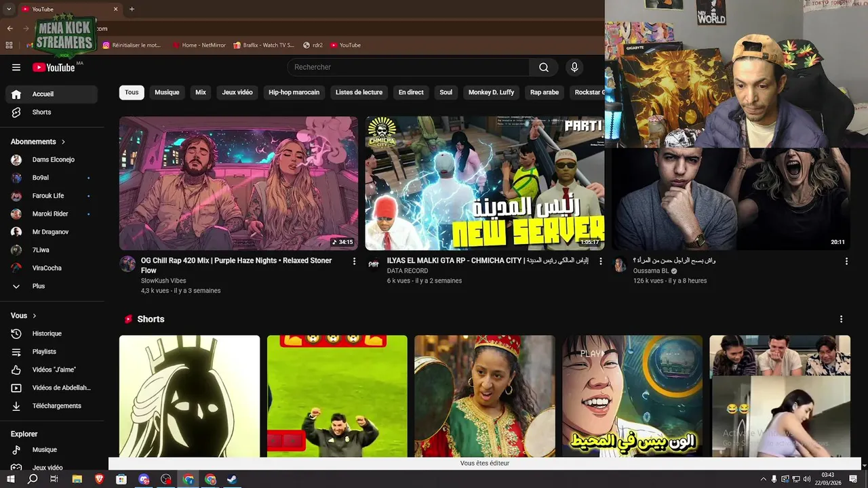This screenshot has height=488, width=868.
Task: Play the OG Chill Rap 420 Mix thumbnail
Action: click(x=239, y=184)
